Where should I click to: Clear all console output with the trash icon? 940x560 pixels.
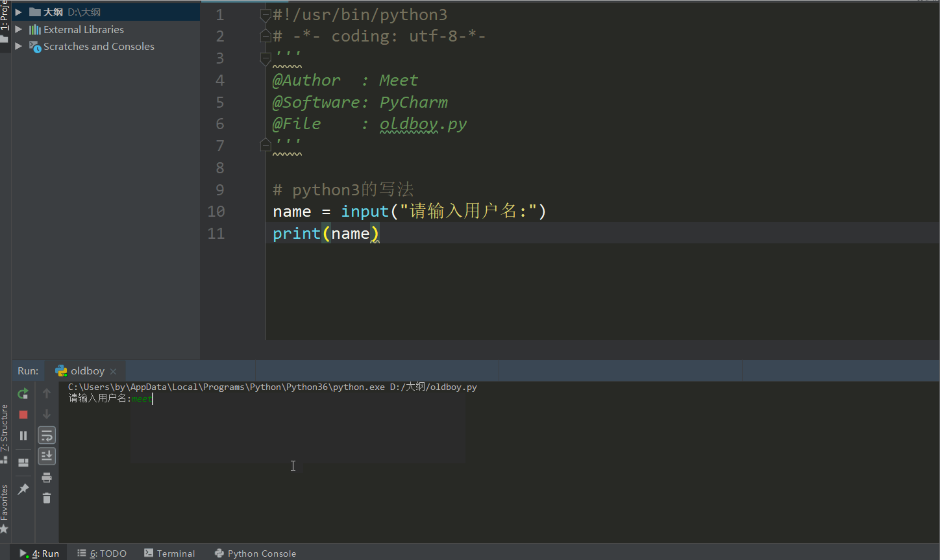tap(47, 498)
